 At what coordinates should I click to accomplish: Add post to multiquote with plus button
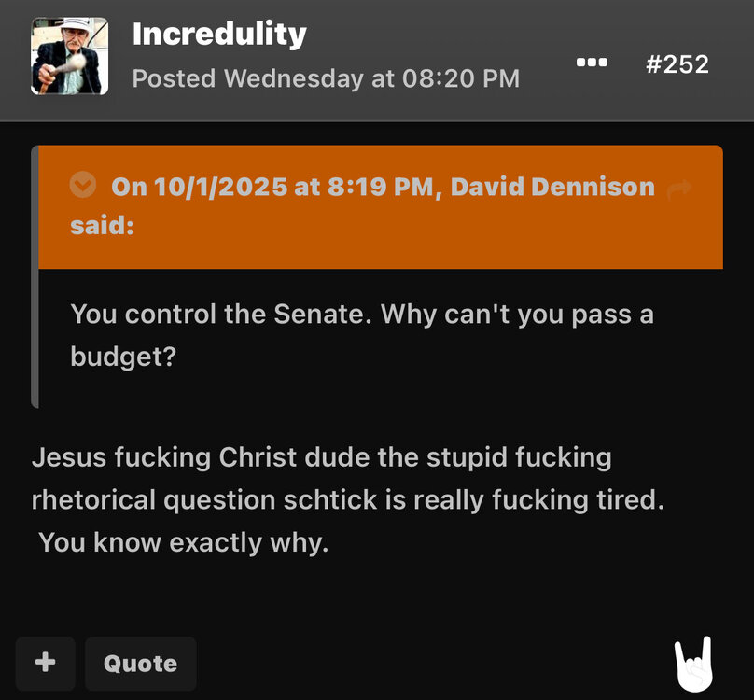point(45,663)
